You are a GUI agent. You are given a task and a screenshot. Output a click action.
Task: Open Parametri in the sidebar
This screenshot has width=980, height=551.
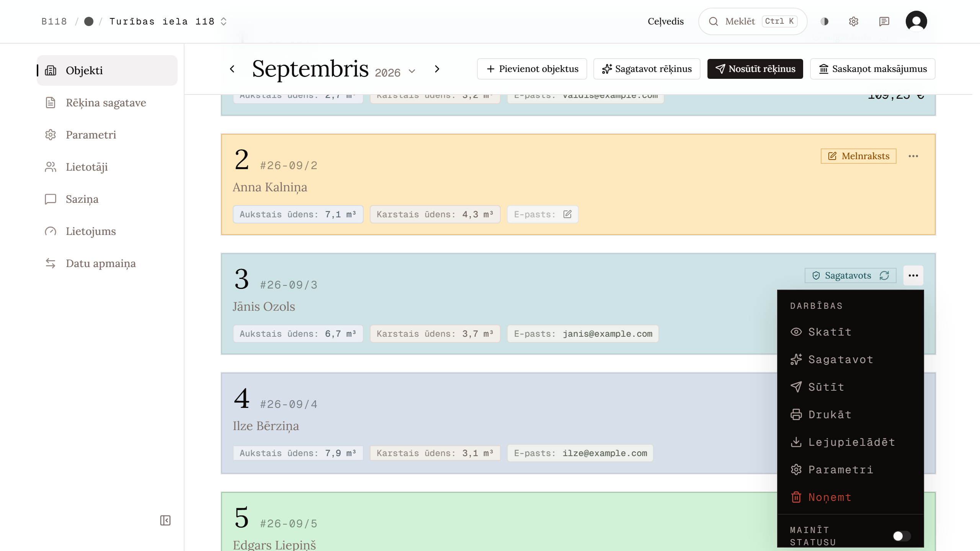(107, 135)
